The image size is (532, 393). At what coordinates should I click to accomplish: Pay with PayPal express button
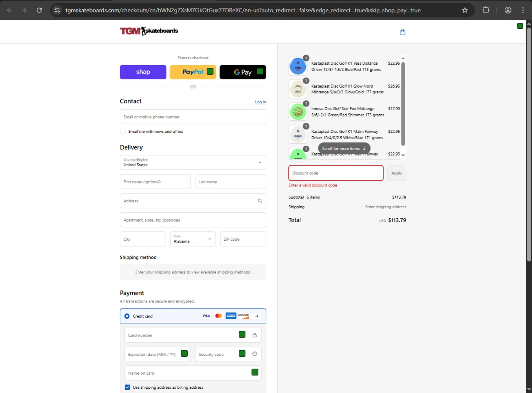[193, 72]
